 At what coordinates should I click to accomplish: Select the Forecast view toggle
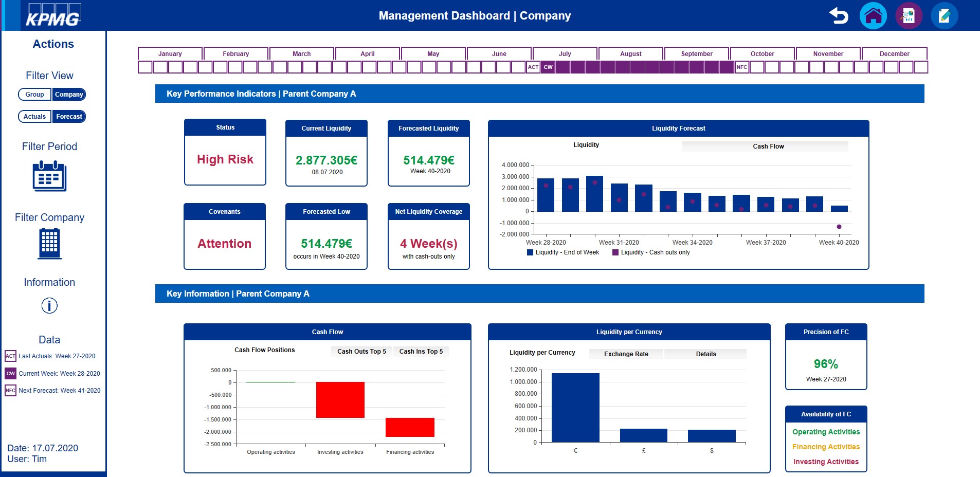coord(69,117)
